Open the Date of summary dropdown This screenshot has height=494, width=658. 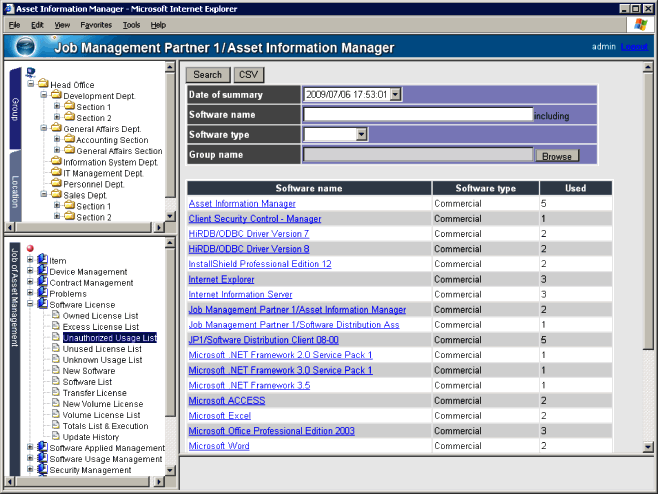click(x=395, y=95)
